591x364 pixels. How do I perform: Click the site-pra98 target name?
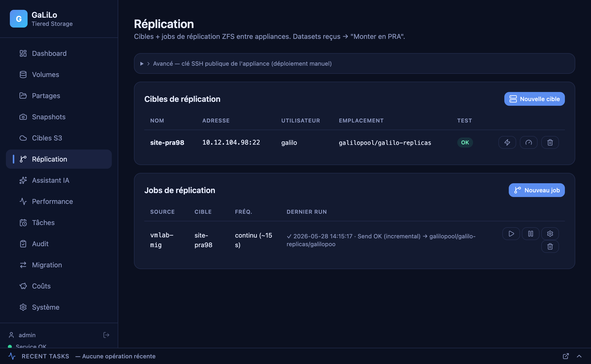(167, 143)
